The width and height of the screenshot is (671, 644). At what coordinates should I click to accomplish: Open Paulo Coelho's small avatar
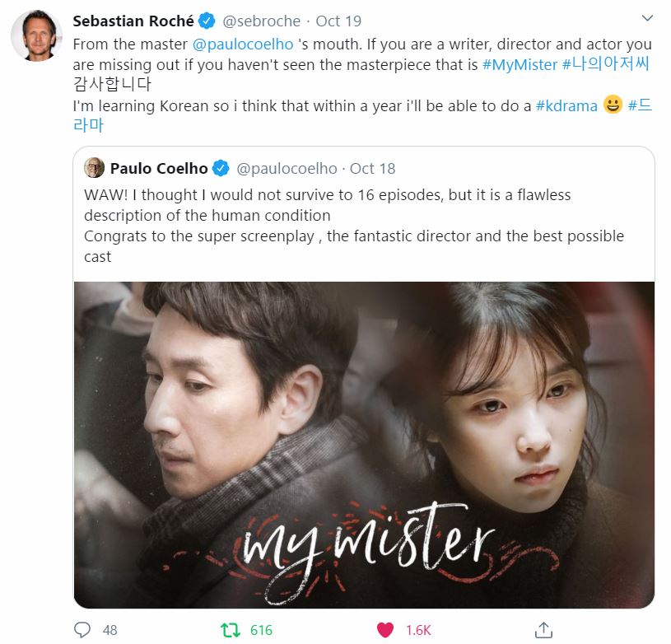pos(94,168)
